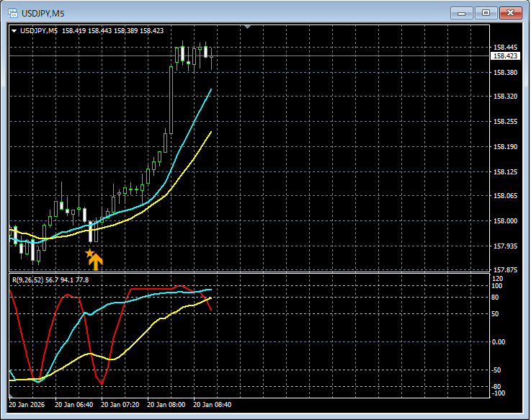Click the indicator scale value -100
Image resolution: width=531 pixels, height=420 pixels.
[x=498, y=393]
